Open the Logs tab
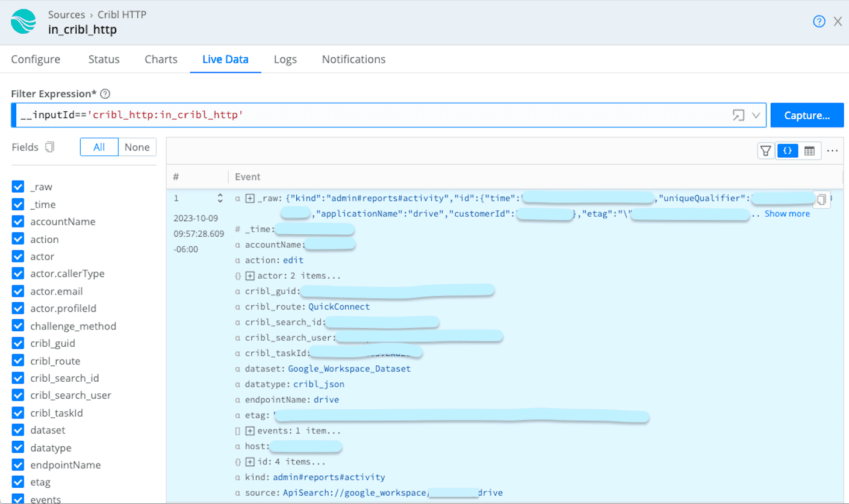Screen dimensions: 849x504 (x=285, y=60)
